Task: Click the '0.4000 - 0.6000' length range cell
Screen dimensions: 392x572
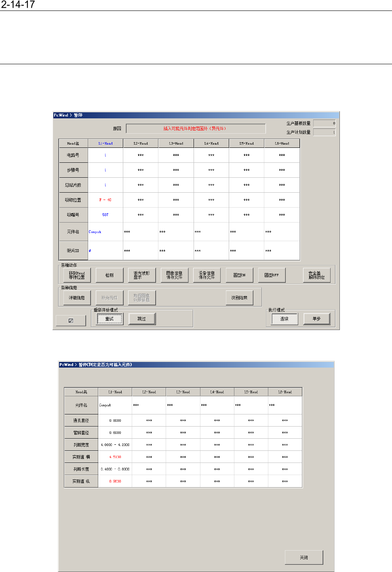Action: pyautogui.click(x=115, y=469)
